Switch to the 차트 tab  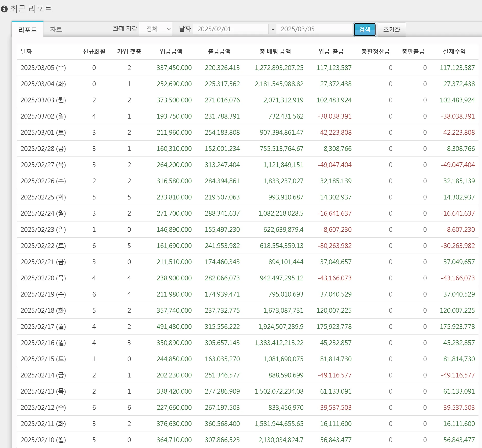[x=56, y=29]
